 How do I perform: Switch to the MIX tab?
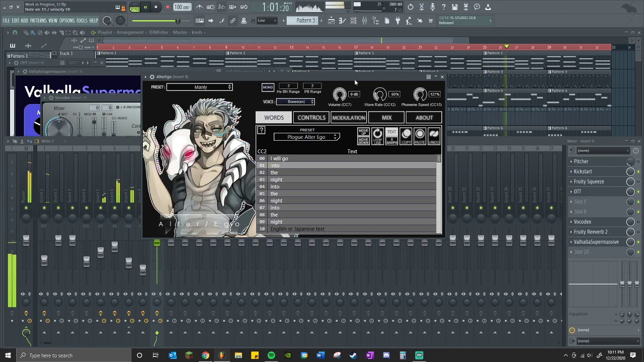[x=386, y=118]
